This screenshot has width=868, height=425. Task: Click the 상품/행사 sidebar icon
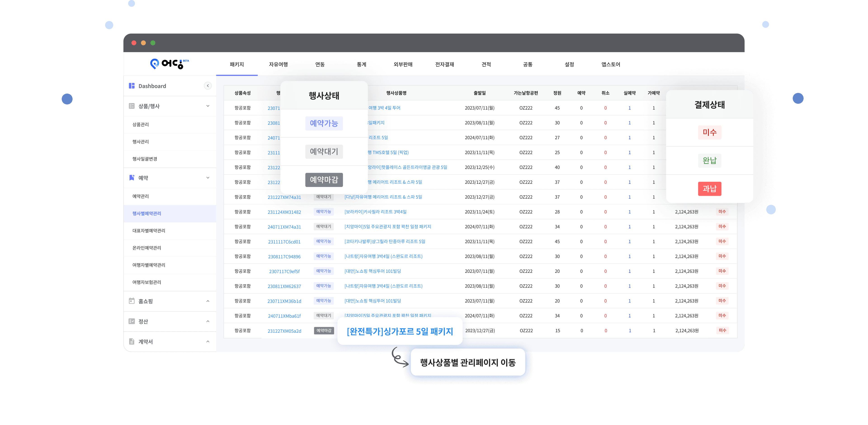coord(132,106)
